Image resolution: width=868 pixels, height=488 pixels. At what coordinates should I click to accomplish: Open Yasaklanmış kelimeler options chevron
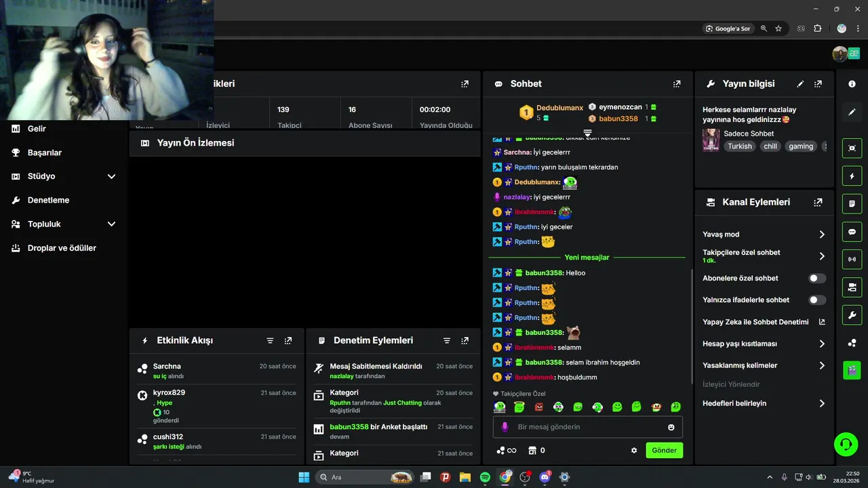click(822, 365)
